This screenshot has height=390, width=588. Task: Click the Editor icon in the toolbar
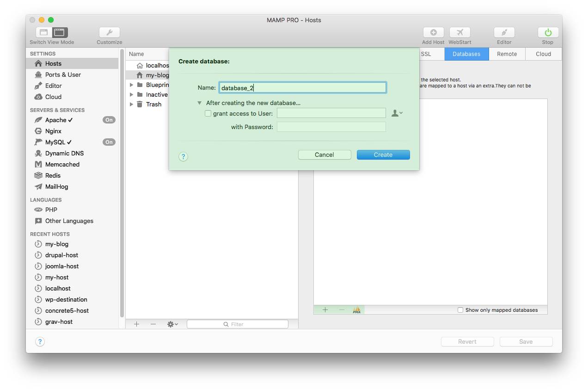click(x=504, y=32)
